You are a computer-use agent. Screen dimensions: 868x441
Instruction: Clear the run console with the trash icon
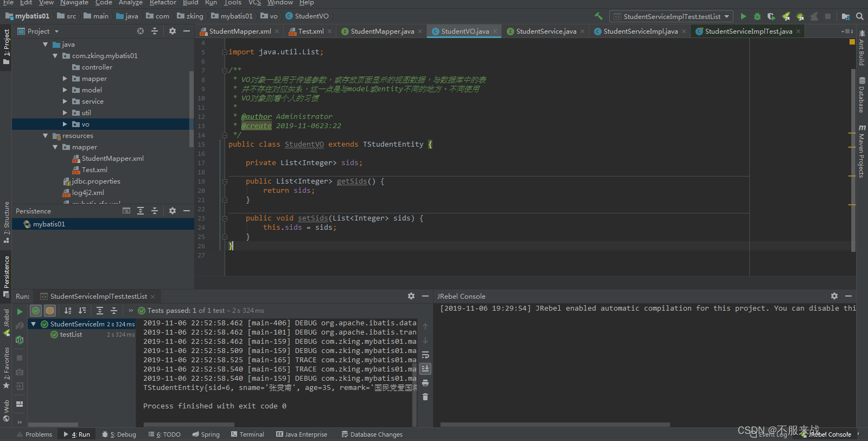point(425,397)
